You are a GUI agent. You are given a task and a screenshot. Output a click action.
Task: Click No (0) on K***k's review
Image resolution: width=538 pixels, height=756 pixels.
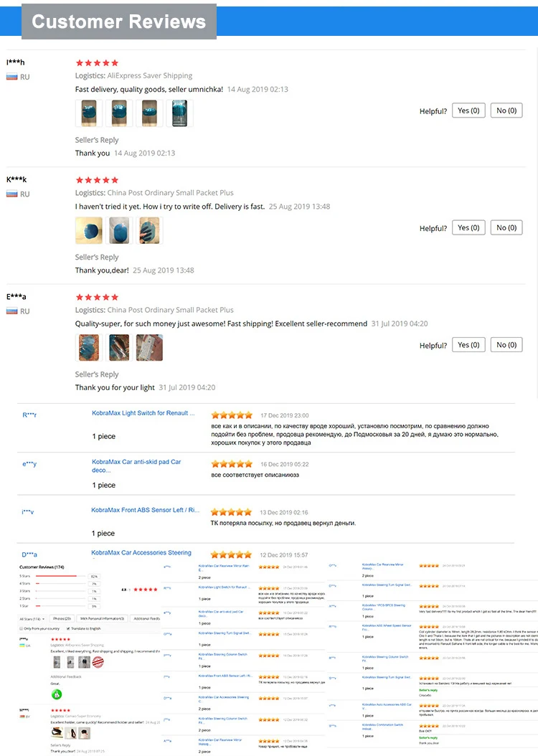click(507, 228)
